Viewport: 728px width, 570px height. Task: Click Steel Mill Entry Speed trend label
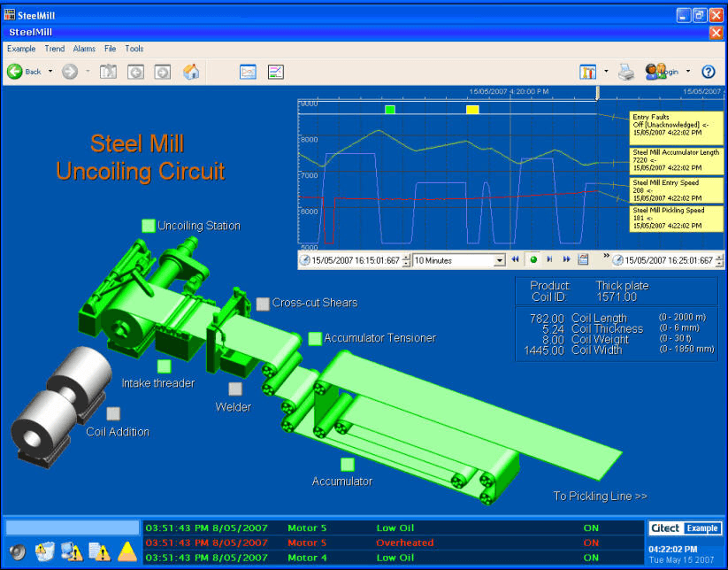pyautogui.click(x=676, y=190)
